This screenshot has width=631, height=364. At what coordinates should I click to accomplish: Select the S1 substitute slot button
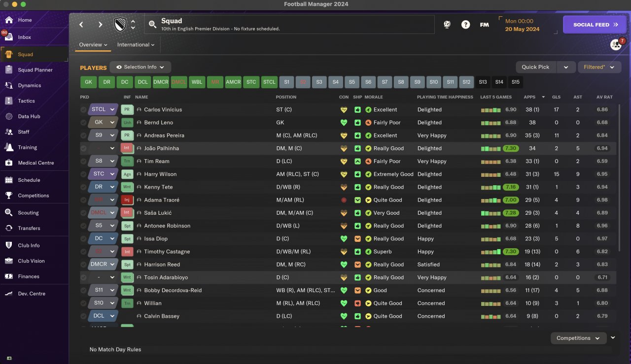287,82
